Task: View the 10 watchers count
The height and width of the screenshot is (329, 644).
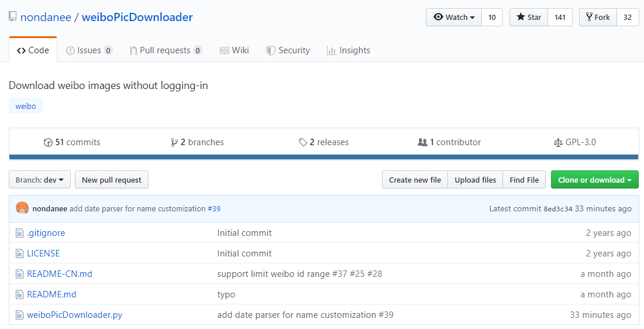Action: 492,18
